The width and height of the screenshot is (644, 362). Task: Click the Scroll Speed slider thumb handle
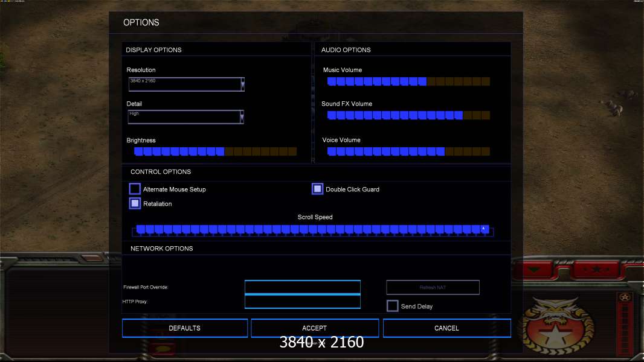(485, 229)
